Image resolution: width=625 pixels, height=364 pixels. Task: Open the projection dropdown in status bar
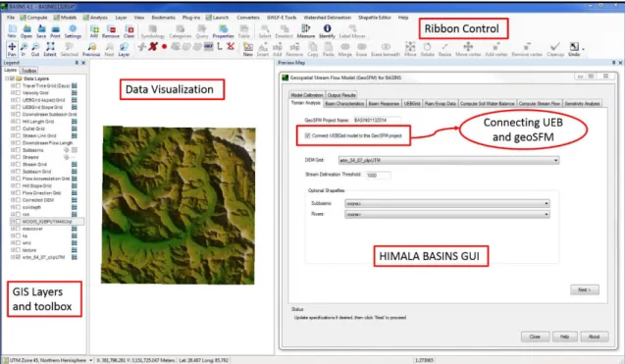[91, 360]
